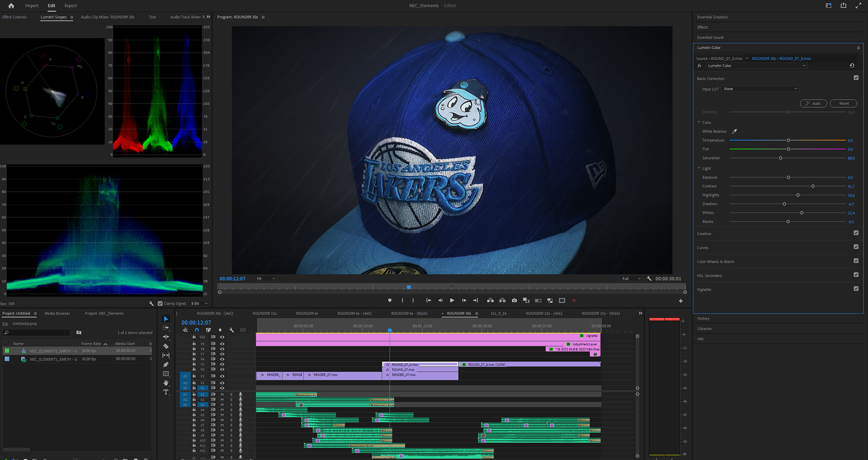Open the 8 Bit scope dropdown
This screenshot has height=460, width=868.
(199, 304)
